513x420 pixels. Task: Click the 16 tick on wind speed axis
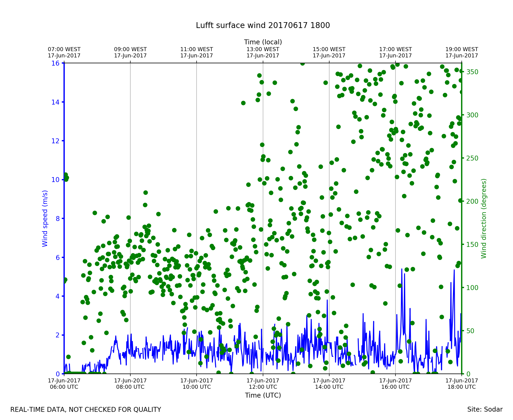click(55, 63)
